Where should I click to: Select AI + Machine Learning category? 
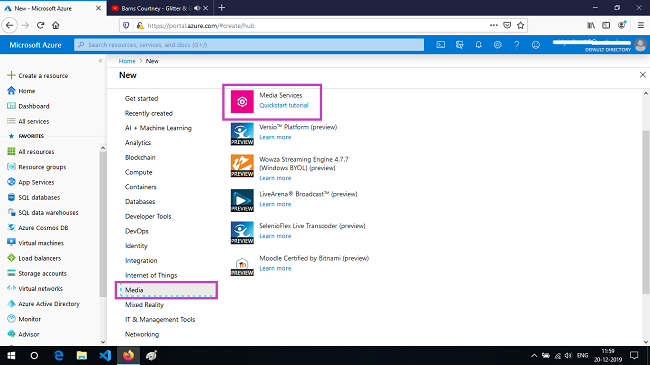point(158,128)
